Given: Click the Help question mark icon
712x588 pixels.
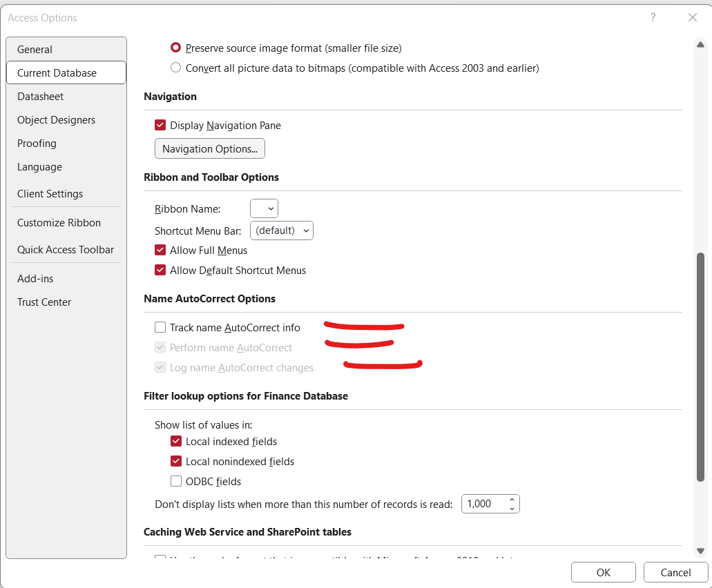Looking at the screenshot, I should click(653, 18).
